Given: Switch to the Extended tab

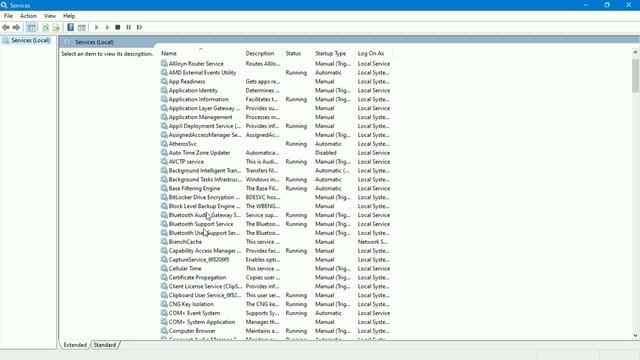Looking at the screenshot, I should click(75, 345).
